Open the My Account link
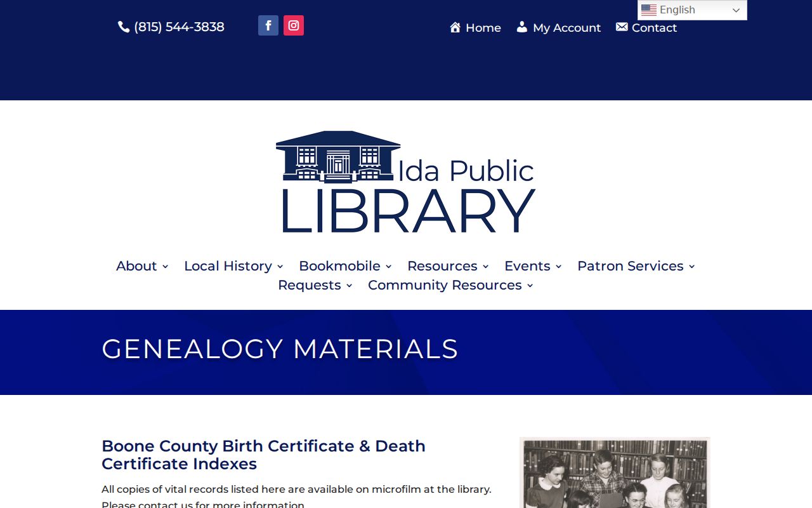The width and height of the screenshot is (812, 508). [x=566, y=28]
